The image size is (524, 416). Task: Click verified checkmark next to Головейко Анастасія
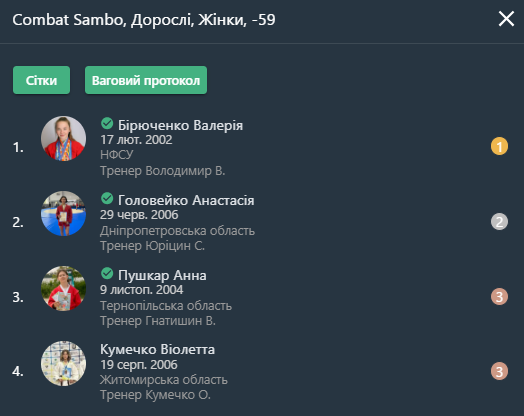(x=107, y=198)
